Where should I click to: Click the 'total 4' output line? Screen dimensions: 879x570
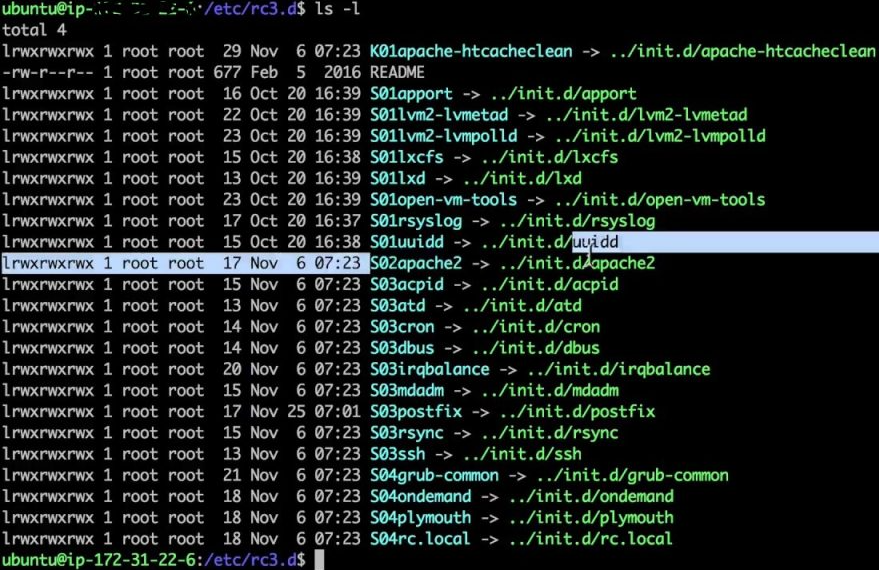pyautogui.click(x=34, y=30)
